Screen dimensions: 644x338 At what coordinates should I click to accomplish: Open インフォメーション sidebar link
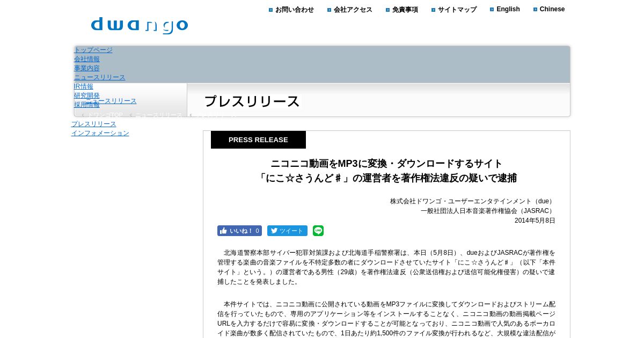tap(100, 133)
